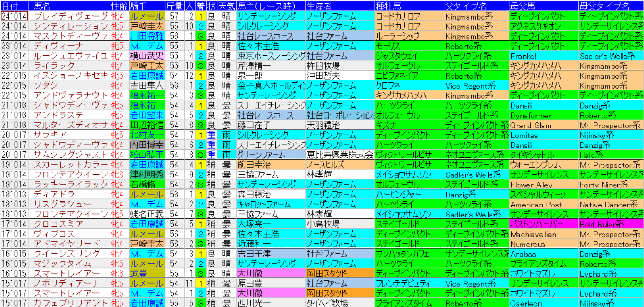The height and width of the screenshot is (307, 644).
Task: Select horse name イズジョーノキセキ
Action: click(69, 76)
